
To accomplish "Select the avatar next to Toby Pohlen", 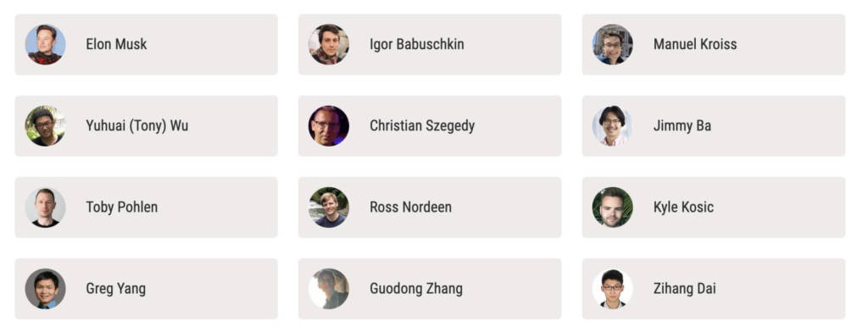I will pyautogui.click(x=46, y=207).
